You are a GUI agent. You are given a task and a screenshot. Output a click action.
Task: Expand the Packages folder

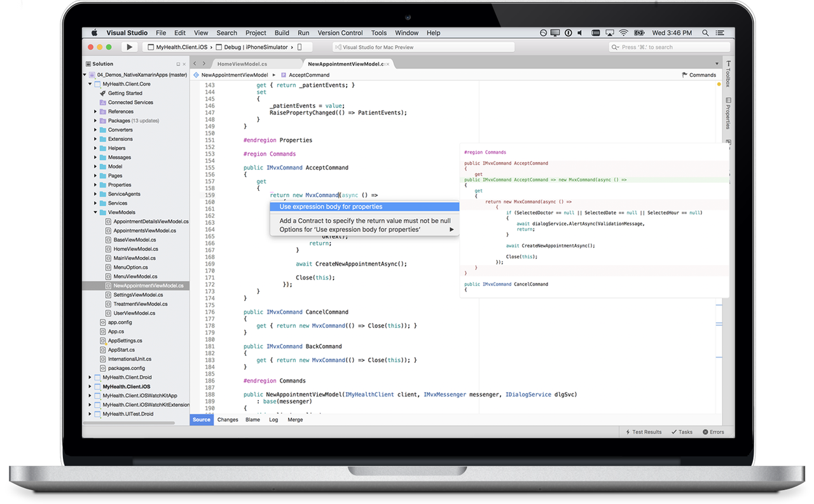click(95, 121)
